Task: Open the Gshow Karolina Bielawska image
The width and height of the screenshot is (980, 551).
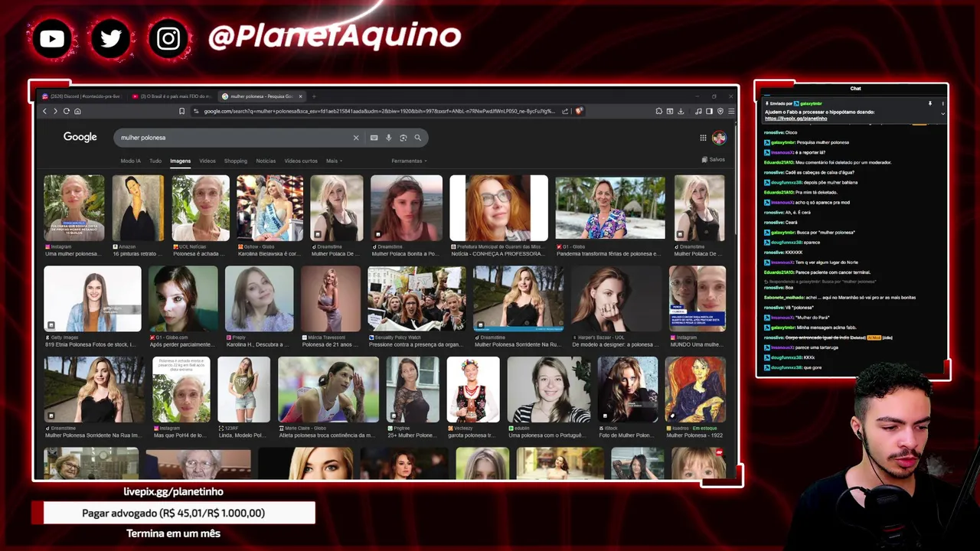Action: 269,208
